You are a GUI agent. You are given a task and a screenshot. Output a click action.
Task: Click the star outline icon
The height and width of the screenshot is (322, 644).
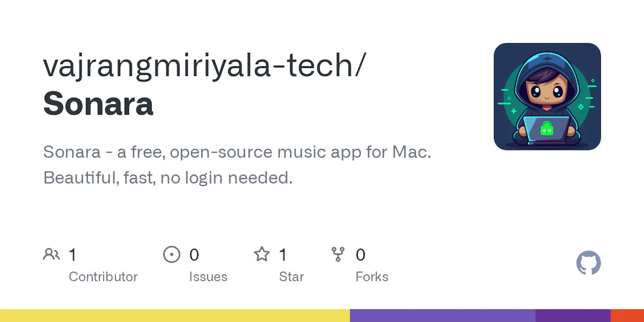click(x=262, y=254)
